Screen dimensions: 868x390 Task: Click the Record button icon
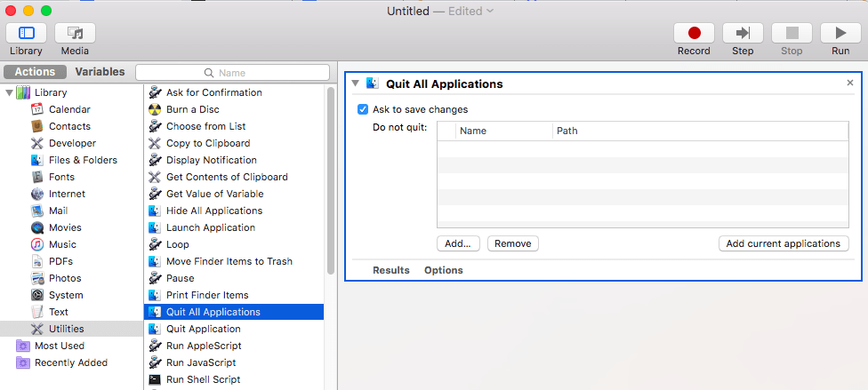coord(694,34)
